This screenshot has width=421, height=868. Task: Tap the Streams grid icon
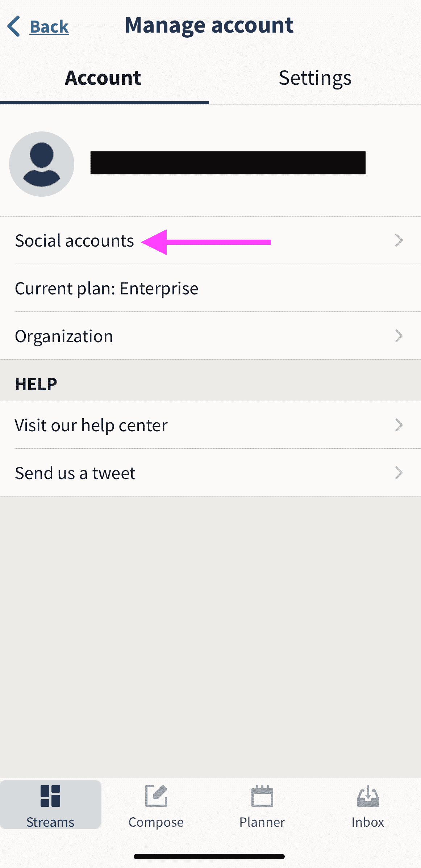pyautogui.click(x=50, y=796)
